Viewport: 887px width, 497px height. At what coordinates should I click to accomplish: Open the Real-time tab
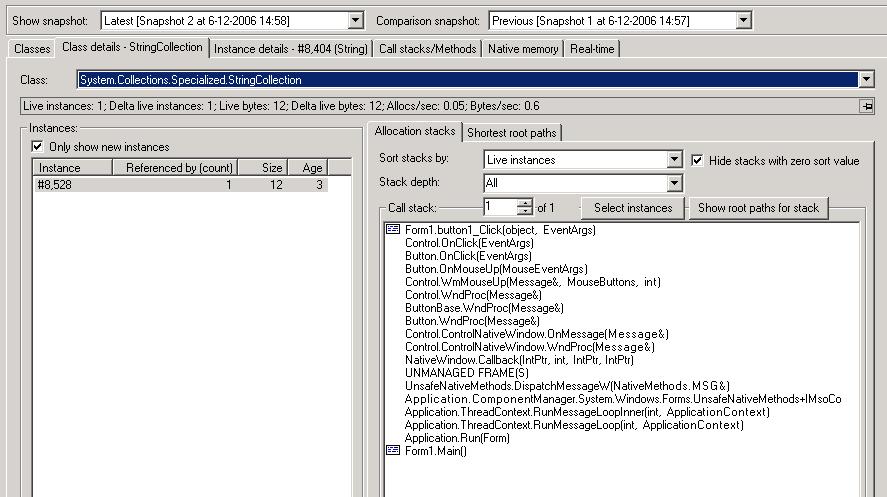point(592,49)
